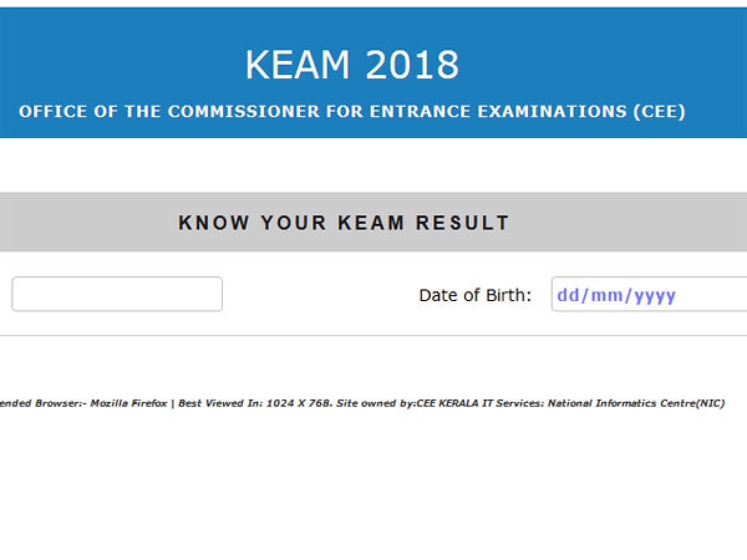Viewport: 747px width, 560px height.
Task: Click "ENTRANCE EXAMINATIONS" in the header subtitle
Action: coord(497,112)
